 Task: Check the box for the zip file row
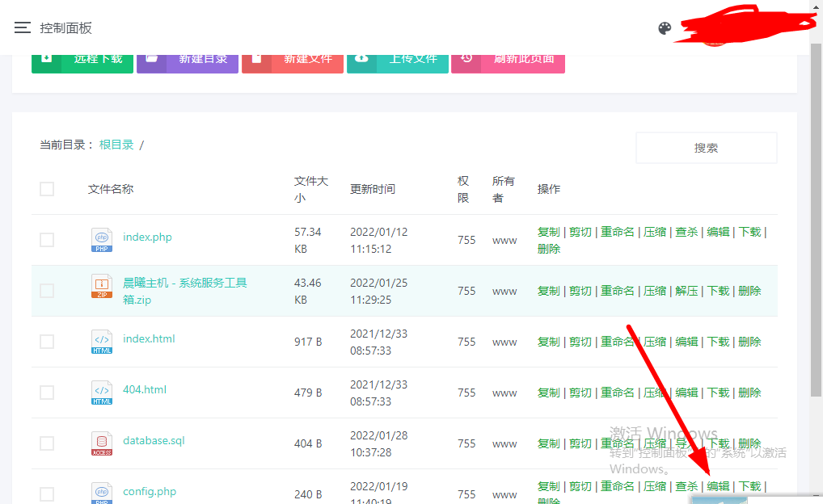pyautogui.click(x=47, y=291)
